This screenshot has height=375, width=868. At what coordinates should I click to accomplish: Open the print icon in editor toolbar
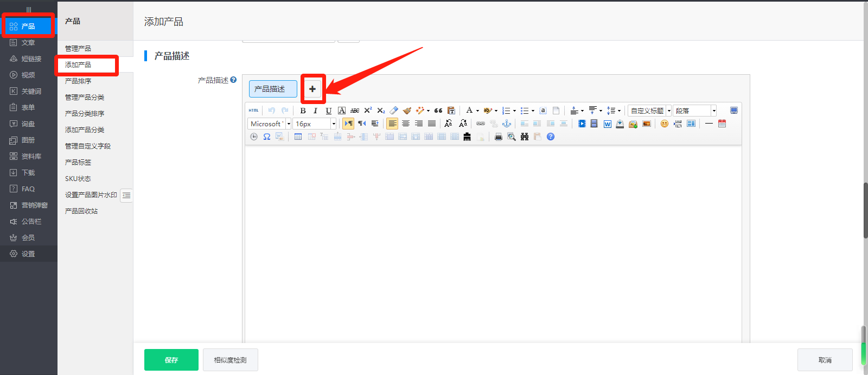(x=498, y=137)
